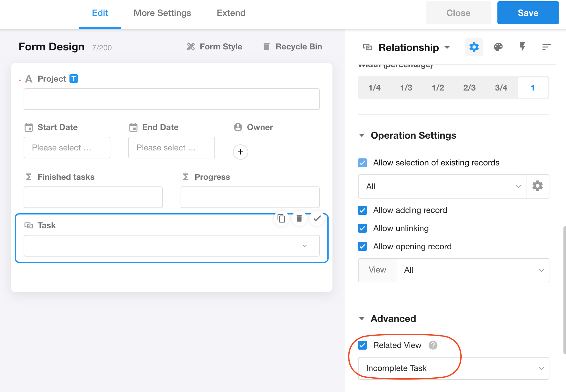566x392 pixels.
Task: Open the Recycle Bin
Action: point(293,47)
